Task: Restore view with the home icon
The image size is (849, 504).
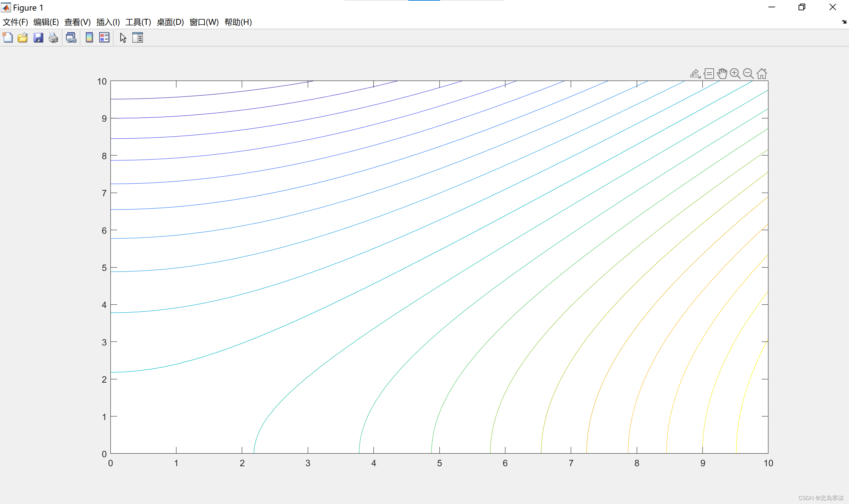Action: [762, 73]
